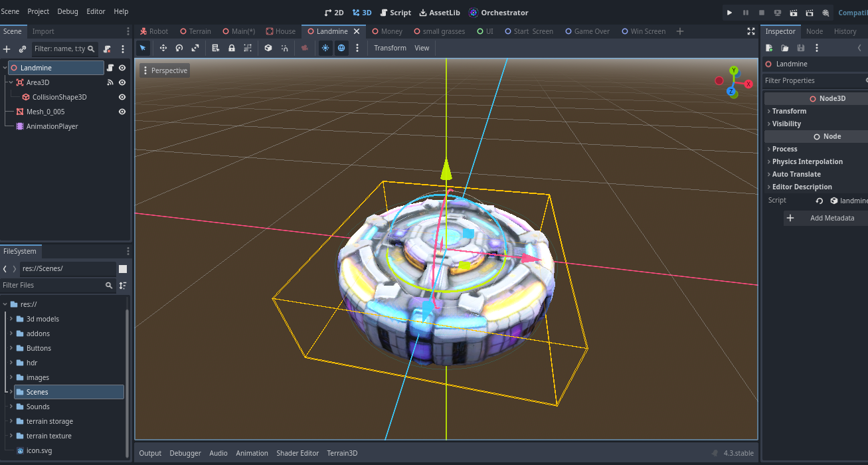
Task: Lock the selected node with padlock icon
Action: point(232,48)
